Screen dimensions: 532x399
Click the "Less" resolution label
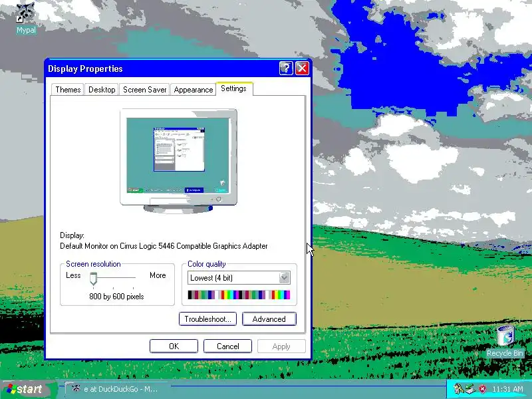pos(73,275)
